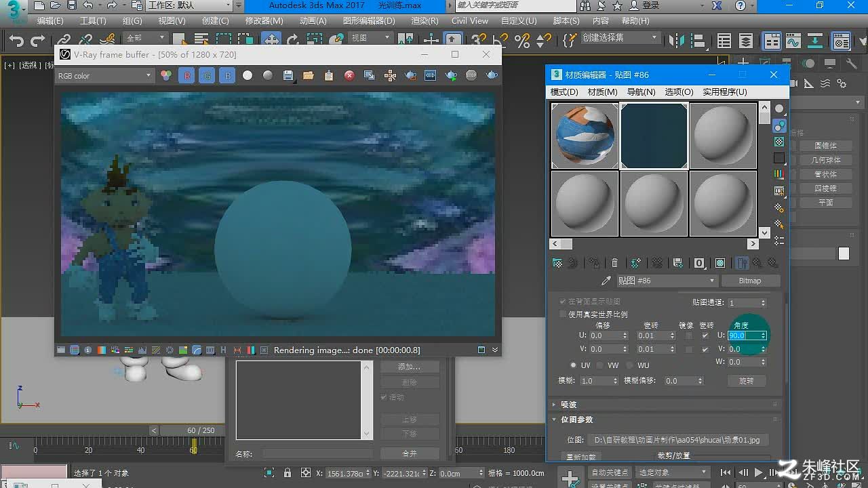Toggle red channel in V-Ray frame buffer
Viewport: 868px width, 488px height.
(187, 76)
